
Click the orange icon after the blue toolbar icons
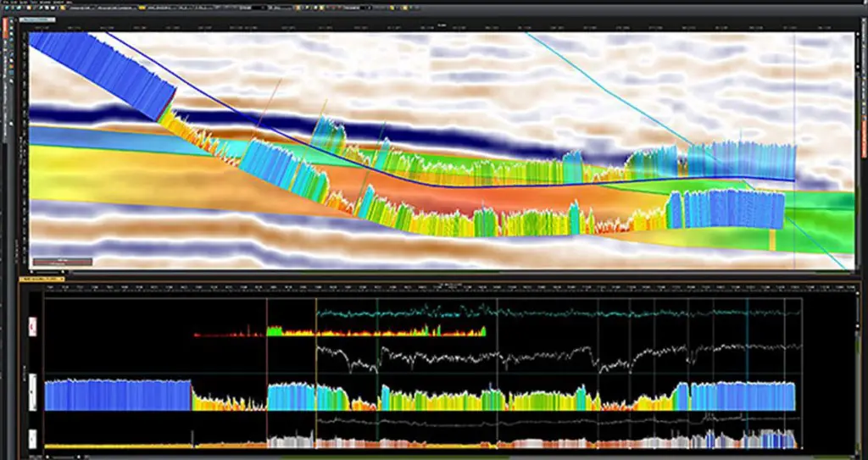coord(29,8)
